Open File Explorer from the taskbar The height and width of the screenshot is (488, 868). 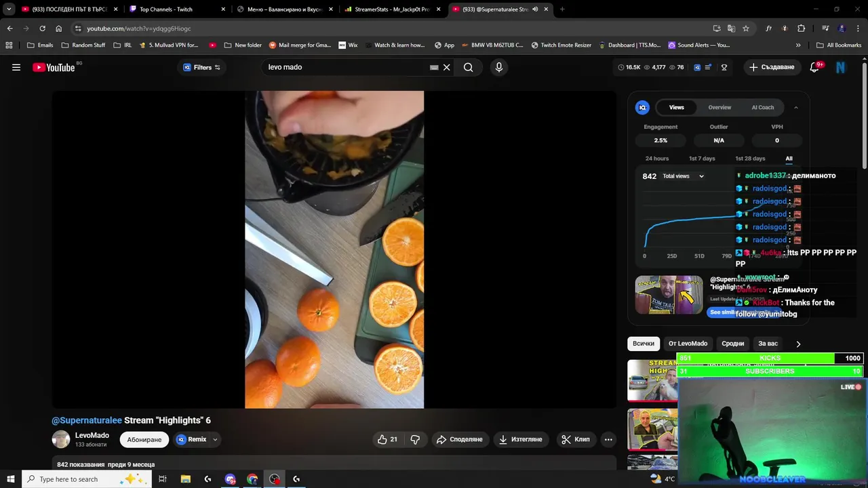[185, 479]
